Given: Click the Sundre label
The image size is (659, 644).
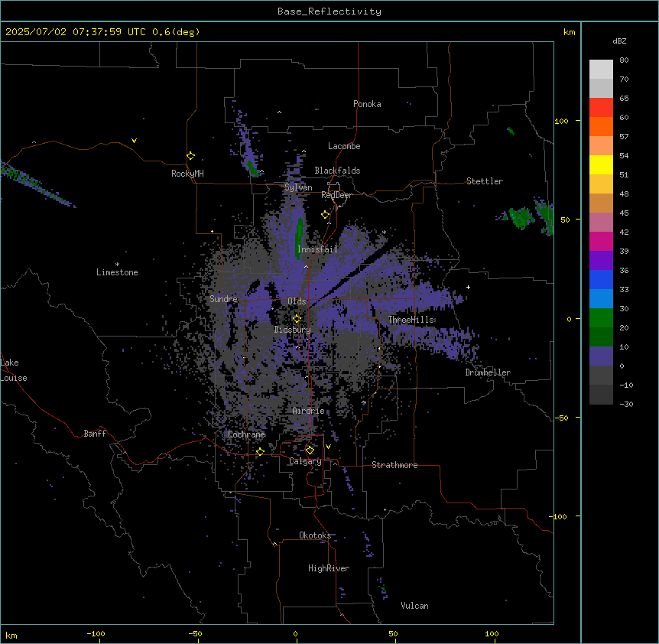Looking at the screenshot, I should click(223, 299).
